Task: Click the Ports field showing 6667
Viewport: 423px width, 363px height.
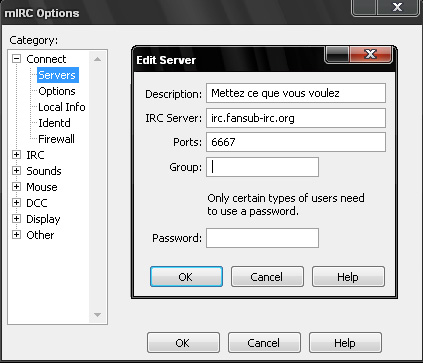Action: click(x=296, y=142)
